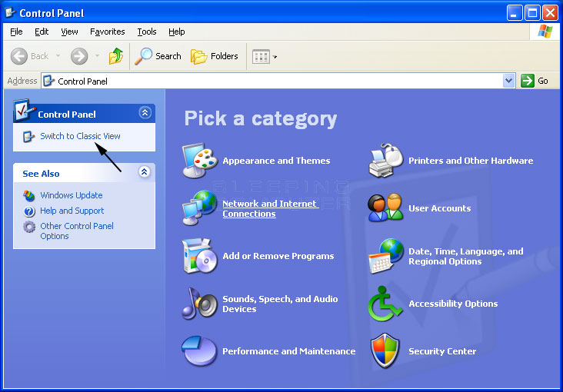Click the Help and Support question-mark icon
The height and width of the screenshot is (392, 563).
[29, 211]
